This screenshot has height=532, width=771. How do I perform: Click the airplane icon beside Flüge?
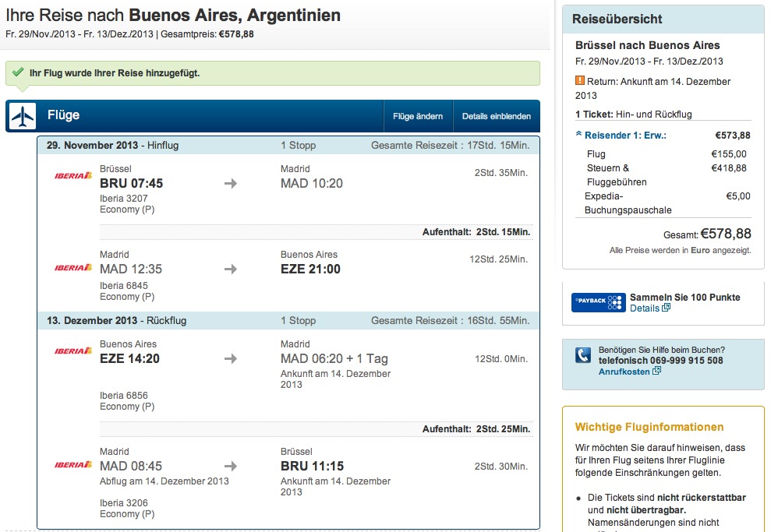[x=23, y=116]
